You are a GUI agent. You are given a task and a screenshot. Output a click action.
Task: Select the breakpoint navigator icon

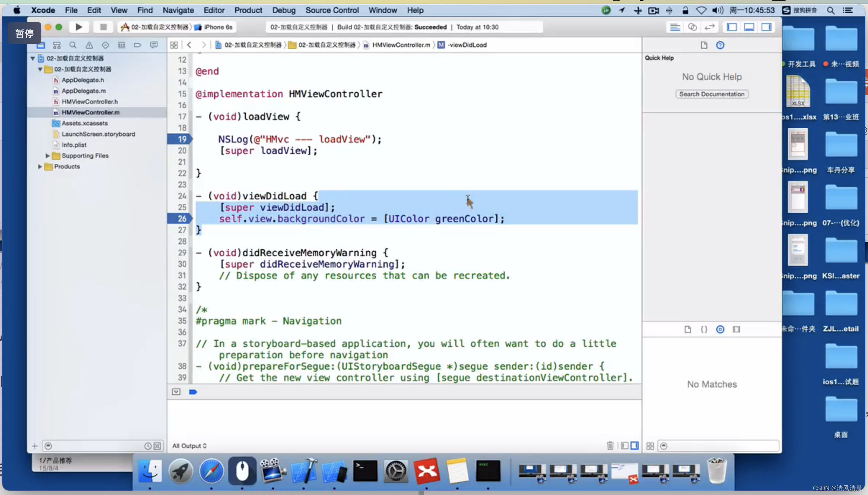click(138, 45)
